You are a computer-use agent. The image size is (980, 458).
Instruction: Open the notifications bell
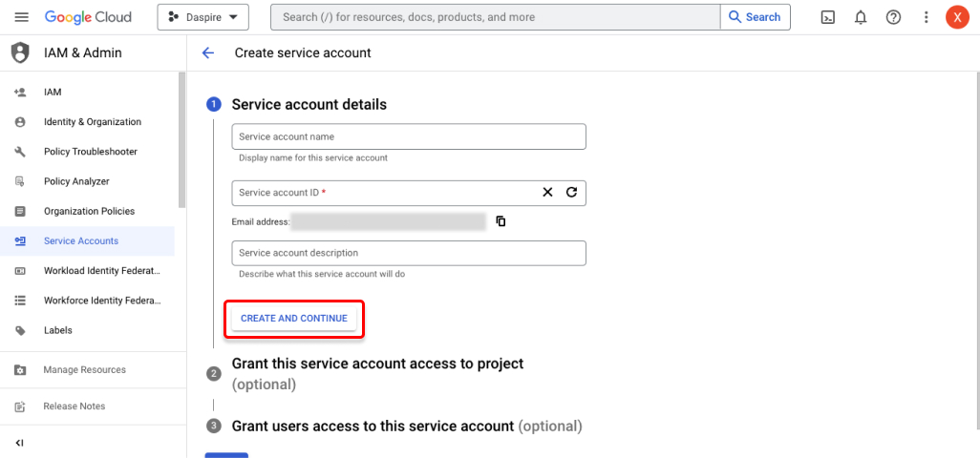point(861,17)
